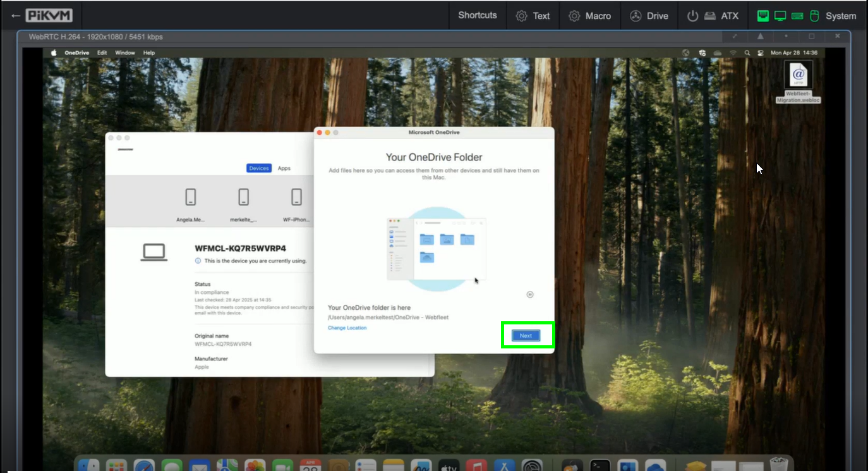Screen dimensions: 868x473
Task: Select the Devices tab in Company Portal
Action: coord(259,168)
